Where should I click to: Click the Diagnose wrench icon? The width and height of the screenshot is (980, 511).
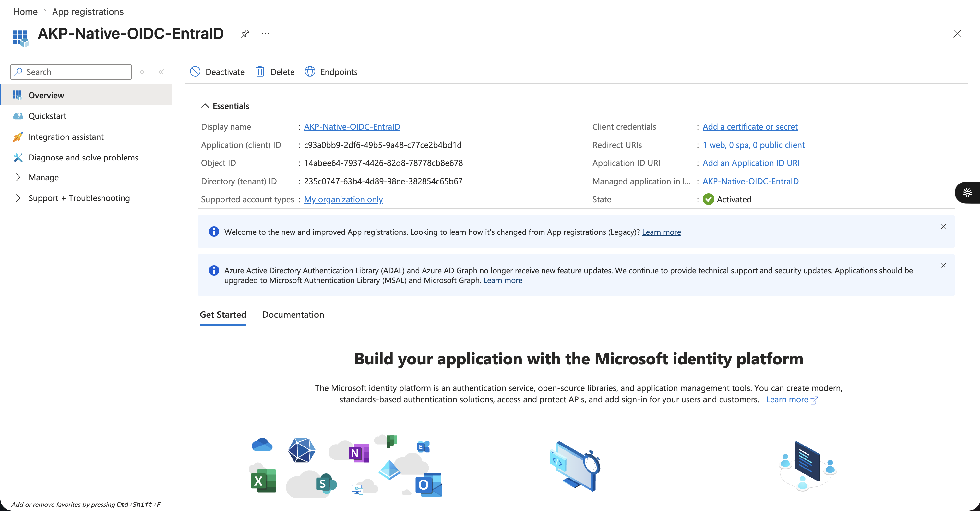click(x=18, y=158)
